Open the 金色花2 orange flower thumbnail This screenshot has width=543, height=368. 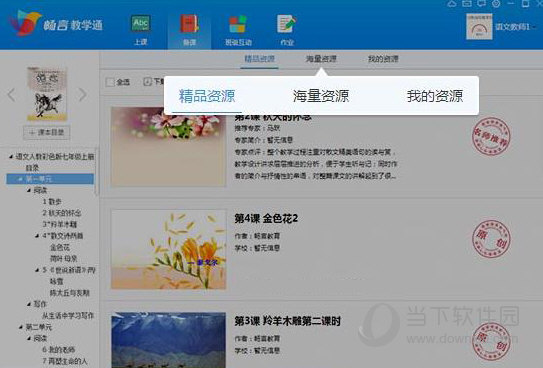[x=168, y=249]
